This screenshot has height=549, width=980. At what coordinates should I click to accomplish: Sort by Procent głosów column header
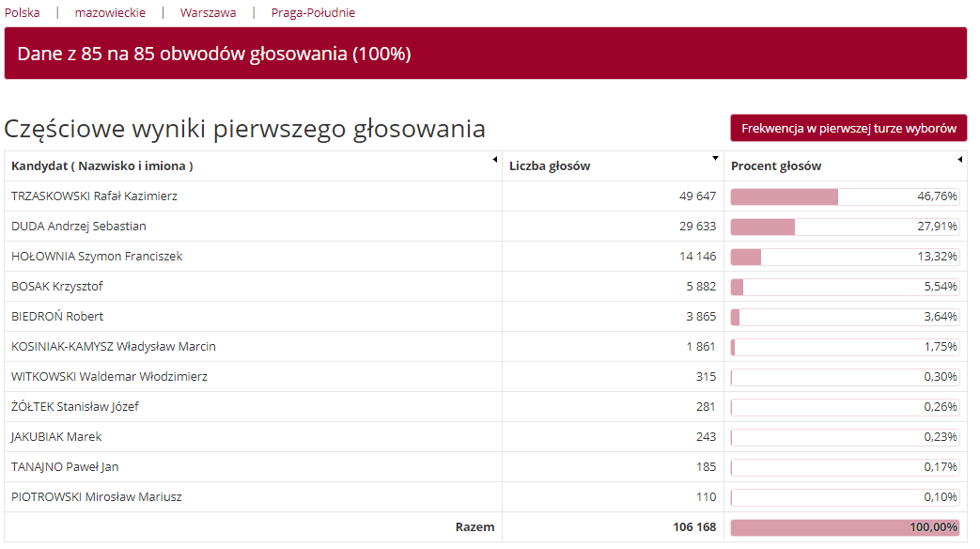(775, 165)
